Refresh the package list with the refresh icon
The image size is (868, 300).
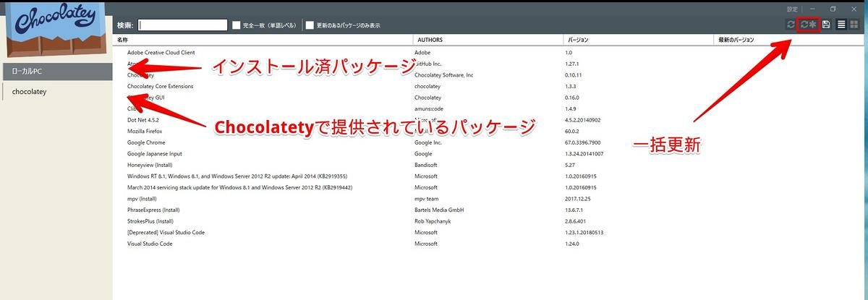[x=791, y=25]
